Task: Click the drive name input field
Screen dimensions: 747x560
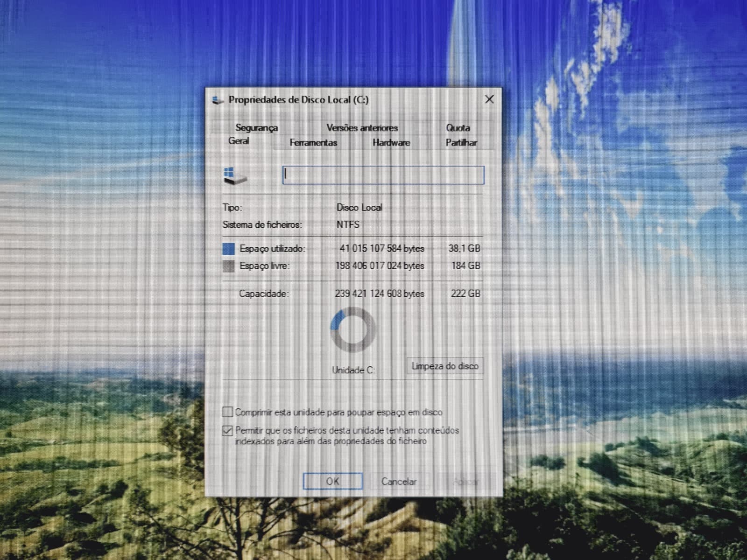Action: 383,175
